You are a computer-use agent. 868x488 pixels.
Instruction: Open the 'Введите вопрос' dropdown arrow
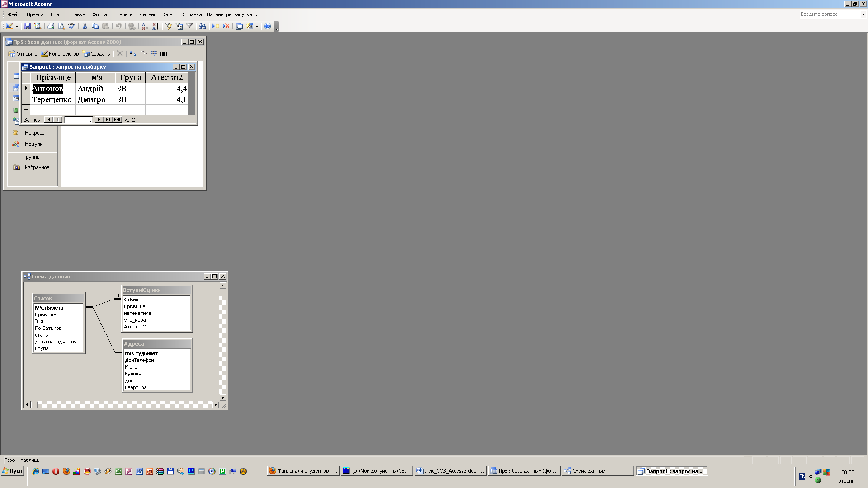coord(863,14)
